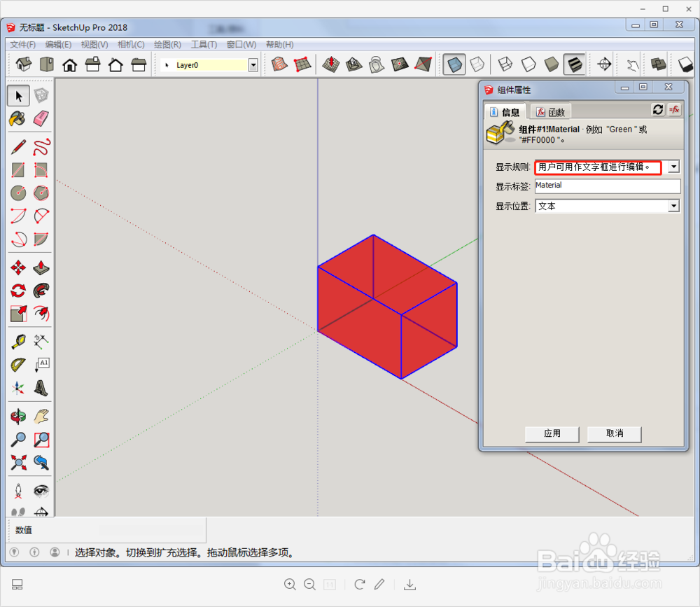The width and height of the screenshot is (700, 607).
Task: Choose the Rectangle drawing tool
Action: pos(18,170)
